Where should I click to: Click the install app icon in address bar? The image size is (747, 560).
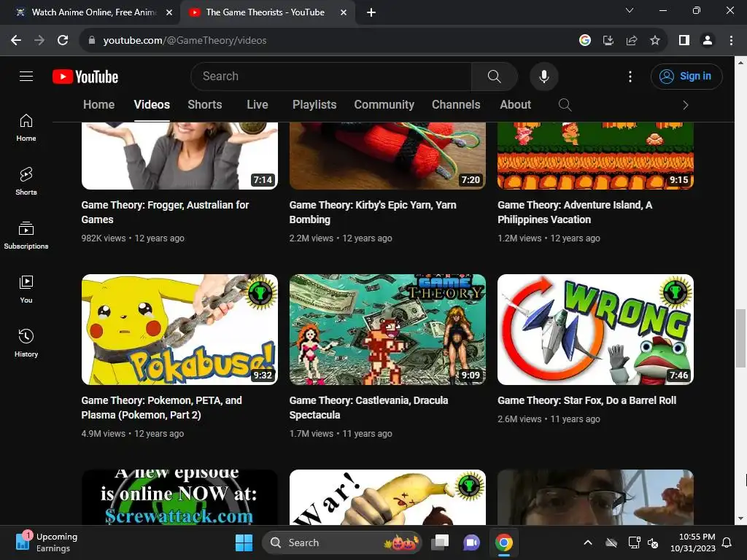pyautogui.click(x=608, y=41)
